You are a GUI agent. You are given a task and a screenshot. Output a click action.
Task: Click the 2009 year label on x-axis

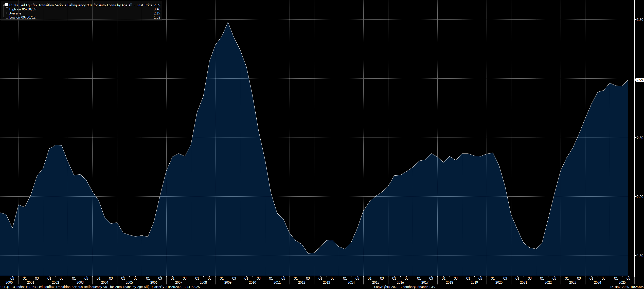(228, 282)
